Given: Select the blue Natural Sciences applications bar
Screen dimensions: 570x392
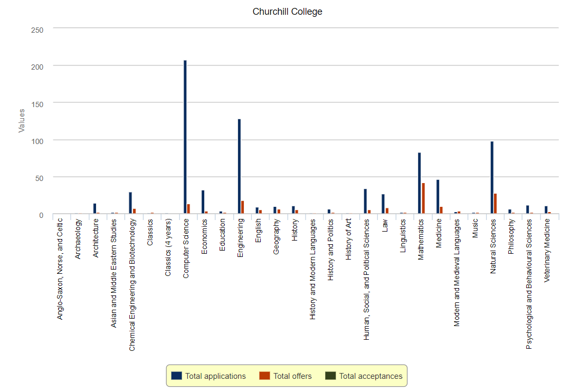Looking at the screenshot, I should [492, 178].
